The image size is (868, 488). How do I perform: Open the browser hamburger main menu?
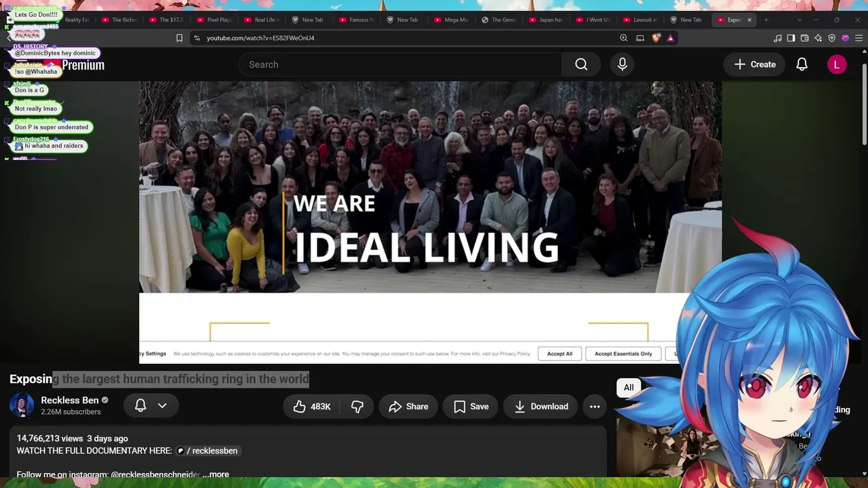pos(859,38)
